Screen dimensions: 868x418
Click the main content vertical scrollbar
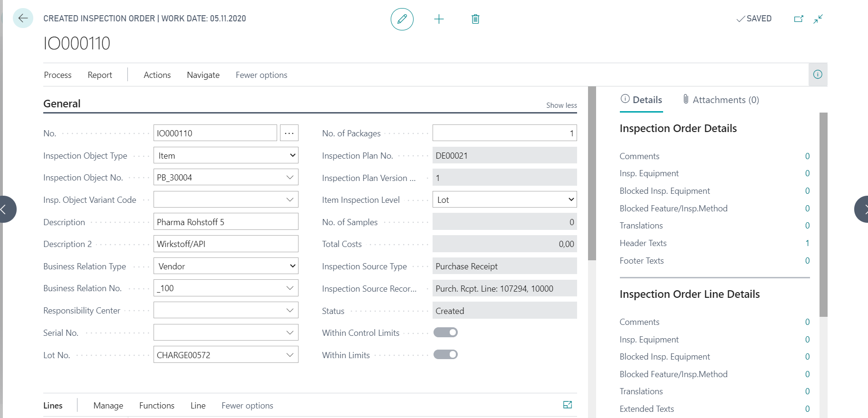tap(592, 173)
